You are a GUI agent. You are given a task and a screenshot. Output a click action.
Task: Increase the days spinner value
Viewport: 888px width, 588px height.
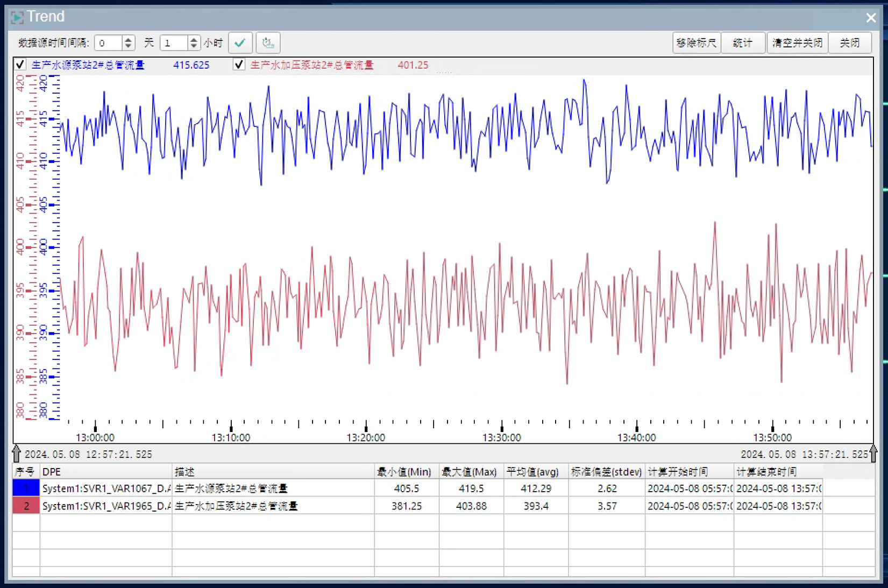(x=128, y=39)
